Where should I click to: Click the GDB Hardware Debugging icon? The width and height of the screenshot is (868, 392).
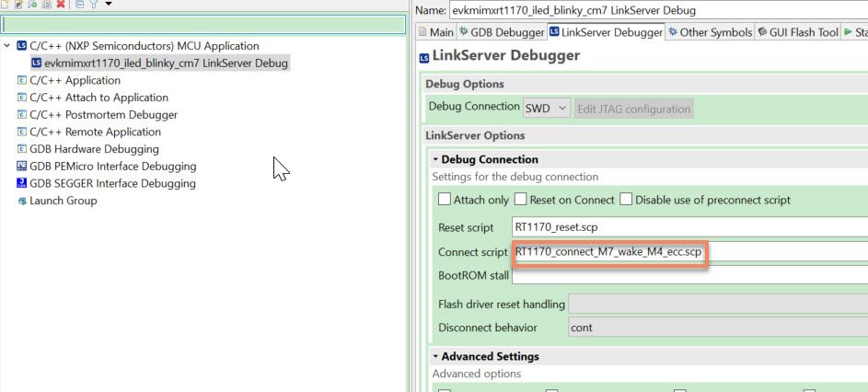click(22, 149)
